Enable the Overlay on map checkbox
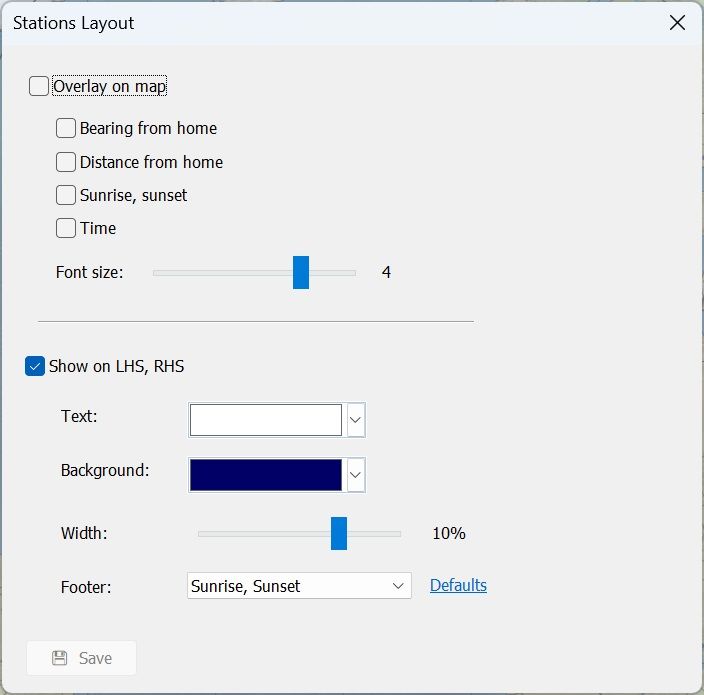The width and height of the screenshot is (704, 695). [x=39, y=86]
